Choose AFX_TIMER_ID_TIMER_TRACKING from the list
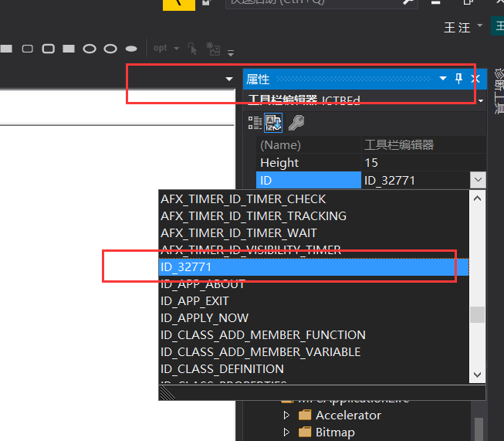This screenshot has width=504, height=441. pos(314,215)
